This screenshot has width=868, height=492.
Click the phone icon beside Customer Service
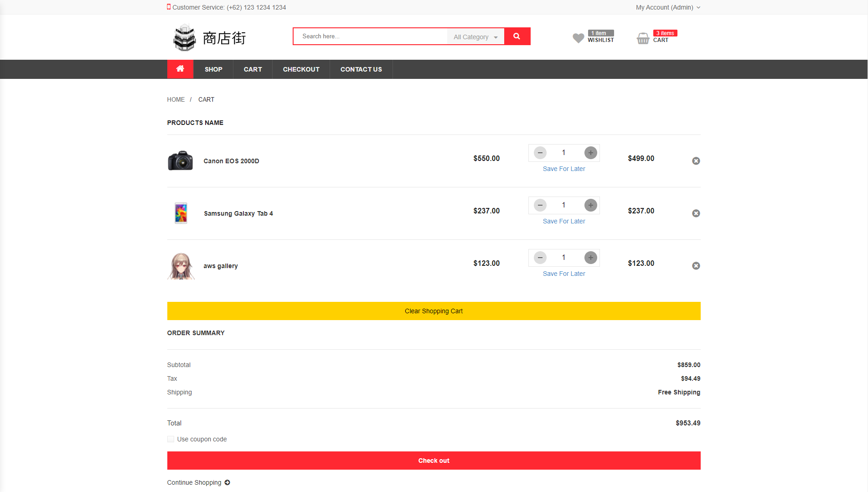pyautogui.click(x=169, y=7)
